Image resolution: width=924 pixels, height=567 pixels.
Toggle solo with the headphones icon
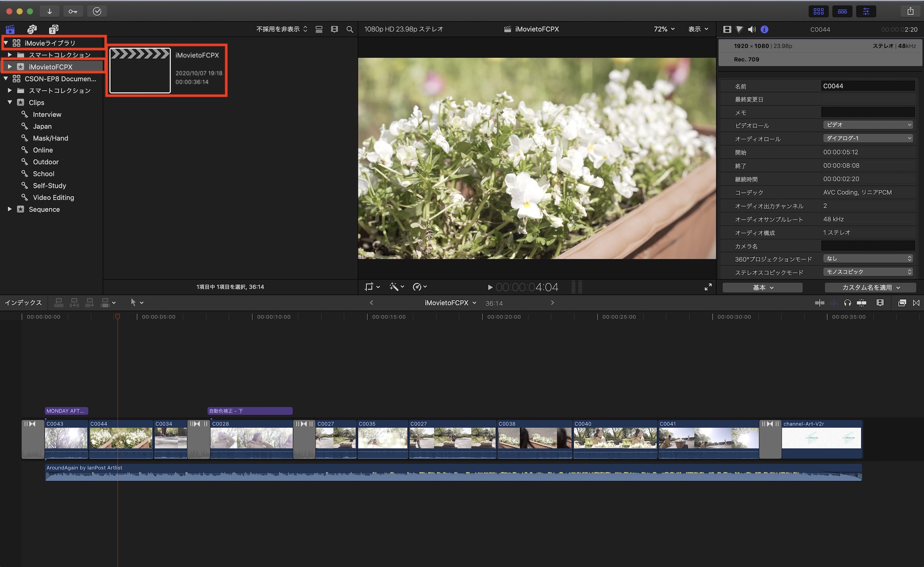[847, 303]
